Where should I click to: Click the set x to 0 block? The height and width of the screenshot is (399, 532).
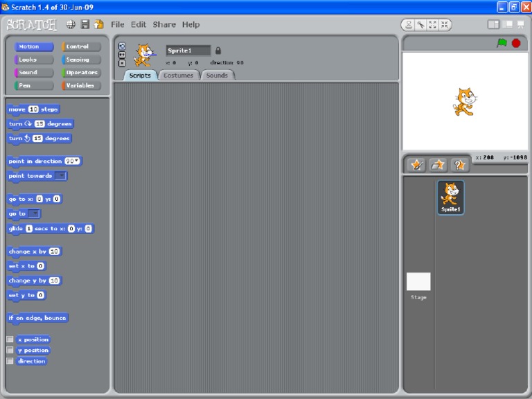(26, 266)
